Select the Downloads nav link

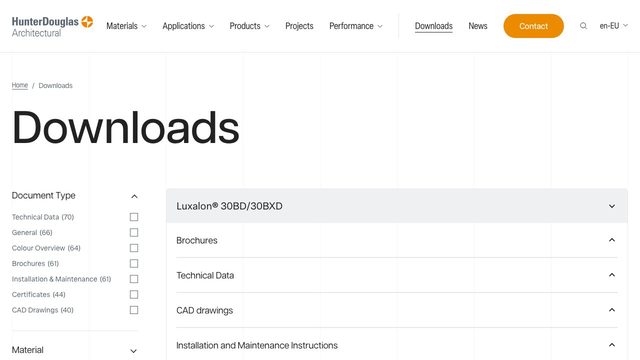(x=433, y=26)
